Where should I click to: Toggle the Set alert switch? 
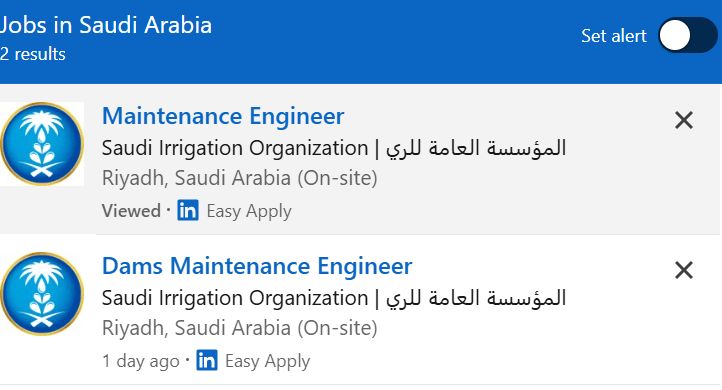click(687, 35)
